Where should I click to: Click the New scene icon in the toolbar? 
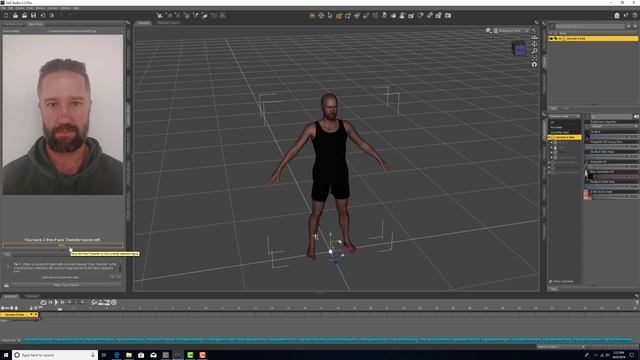pos(6,16)
